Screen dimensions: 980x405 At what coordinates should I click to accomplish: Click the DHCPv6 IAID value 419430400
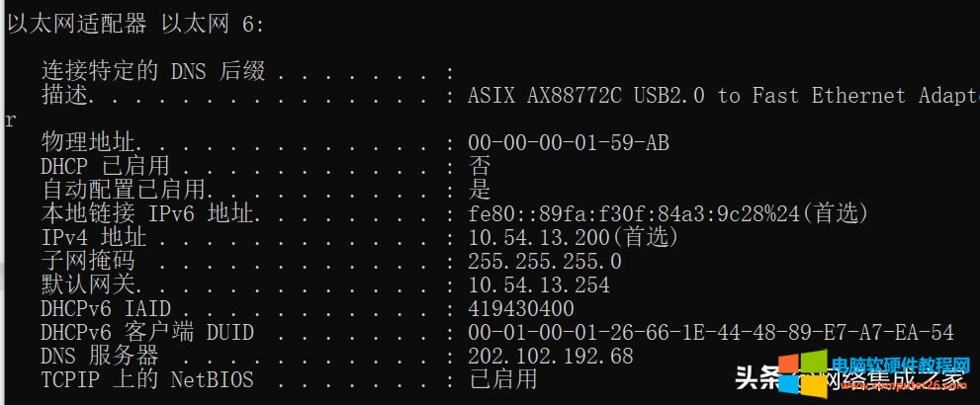coord(521,309)
